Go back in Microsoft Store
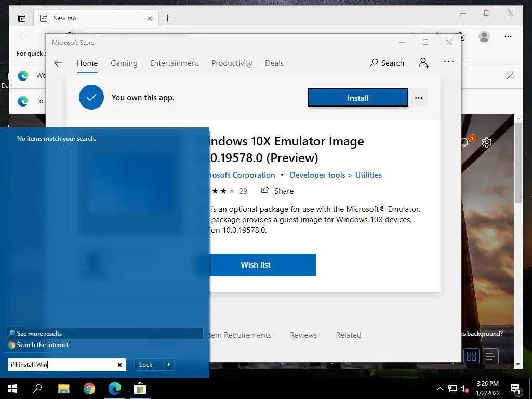Viewport: 532px width, 399px height. tap(58, 63)
